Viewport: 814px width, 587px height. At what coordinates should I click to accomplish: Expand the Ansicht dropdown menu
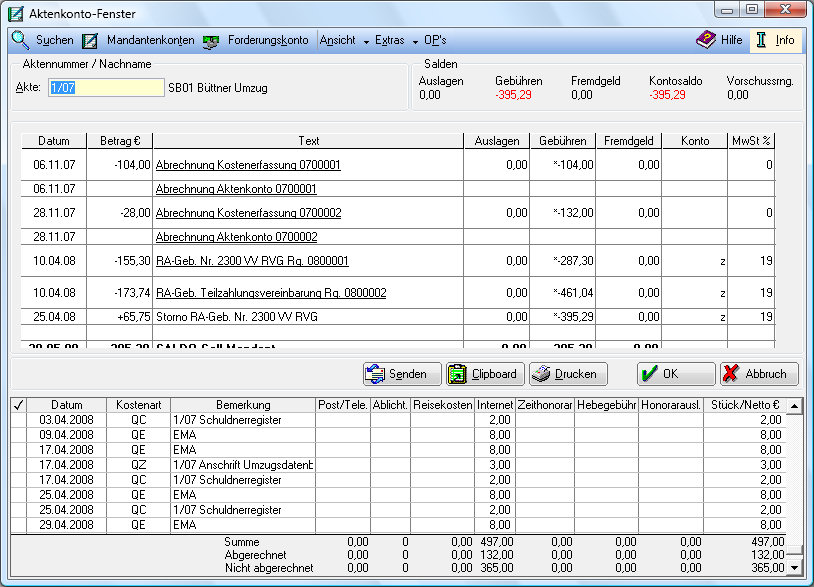point(344,41)
